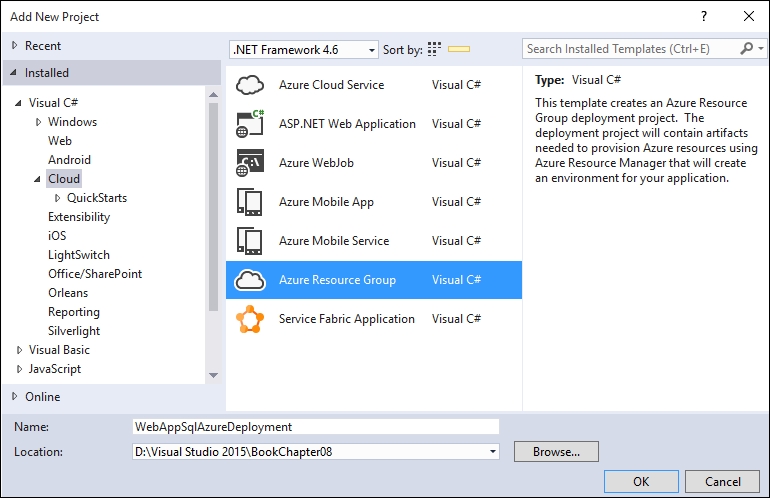Viewport: 770px width, 498px height.
Task: Expand the Recent section
Action: [x=15, y=45]
